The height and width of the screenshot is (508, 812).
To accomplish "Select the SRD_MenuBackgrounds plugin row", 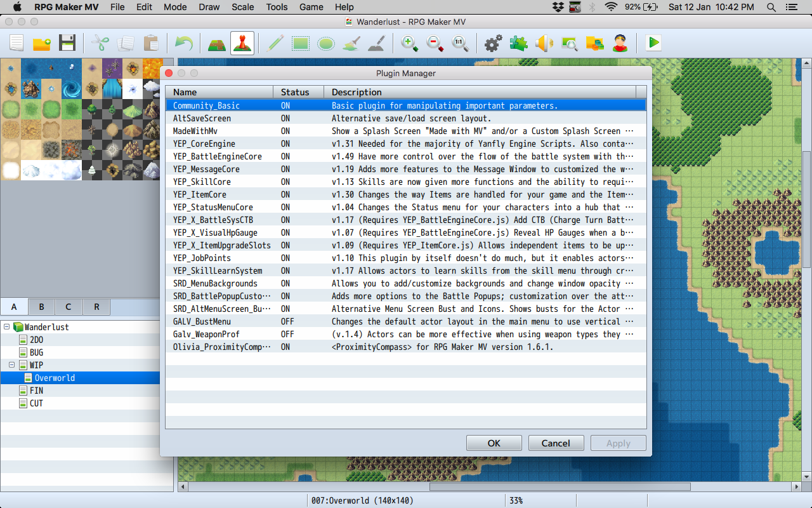I will tap(406, 283).
